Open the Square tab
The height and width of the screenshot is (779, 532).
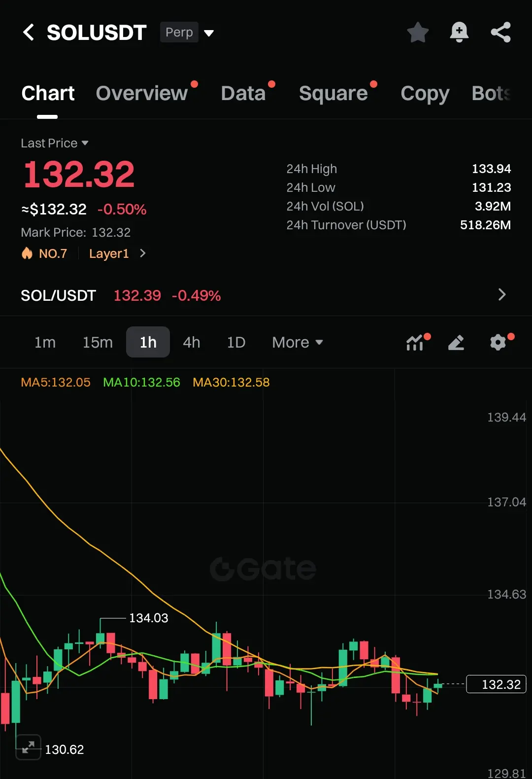pos(333,93)
